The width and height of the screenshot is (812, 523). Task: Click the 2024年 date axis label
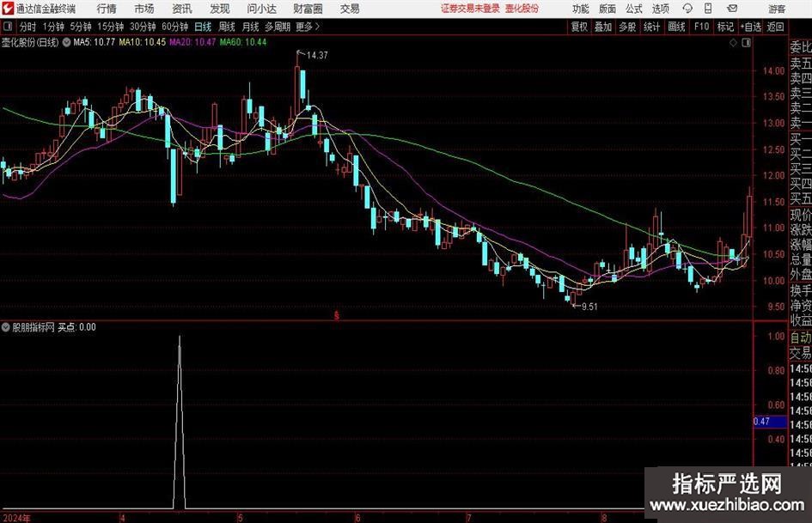[16, 518]
